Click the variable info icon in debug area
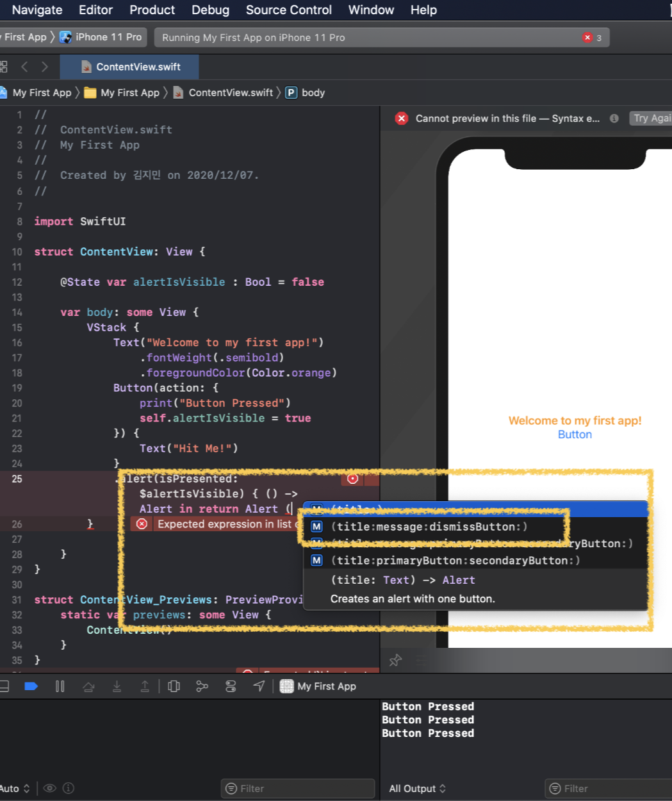 69,788
